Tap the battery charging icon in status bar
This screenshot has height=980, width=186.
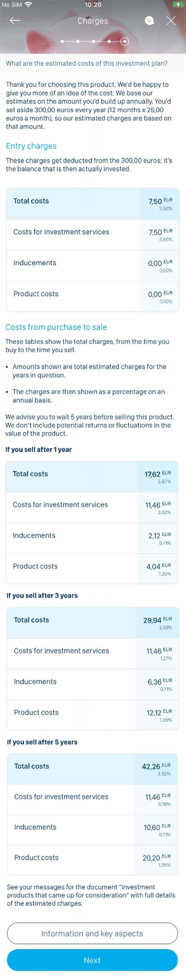(177, 5)
